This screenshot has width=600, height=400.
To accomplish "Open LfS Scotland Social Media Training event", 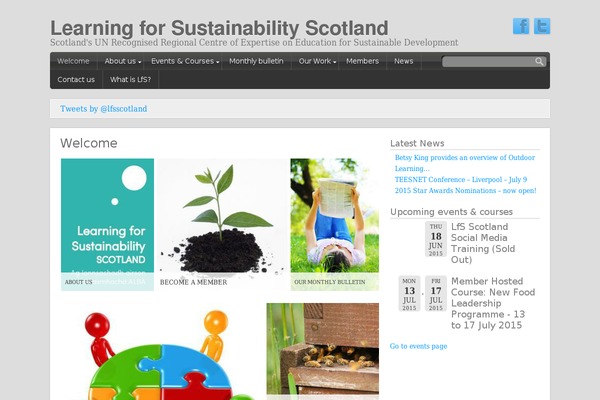I will pos(483,243).
